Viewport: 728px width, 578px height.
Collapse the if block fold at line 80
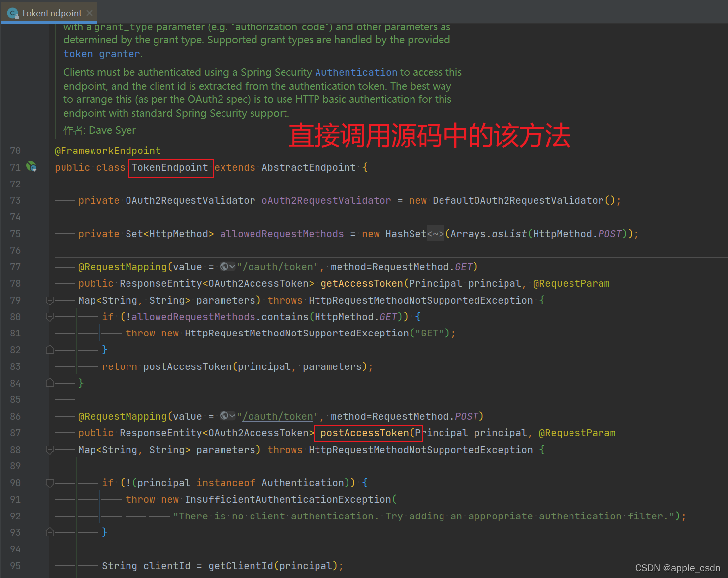(50, 317)
